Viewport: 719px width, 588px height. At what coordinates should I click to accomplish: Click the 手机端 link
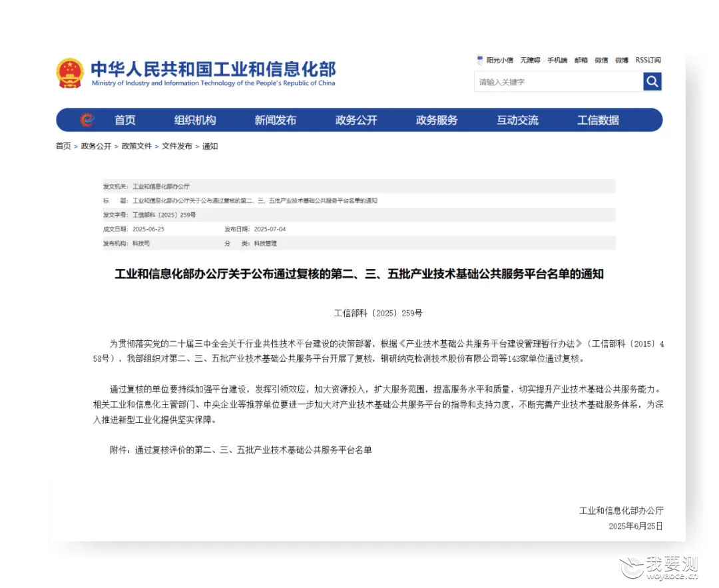[x=557, y=60]
